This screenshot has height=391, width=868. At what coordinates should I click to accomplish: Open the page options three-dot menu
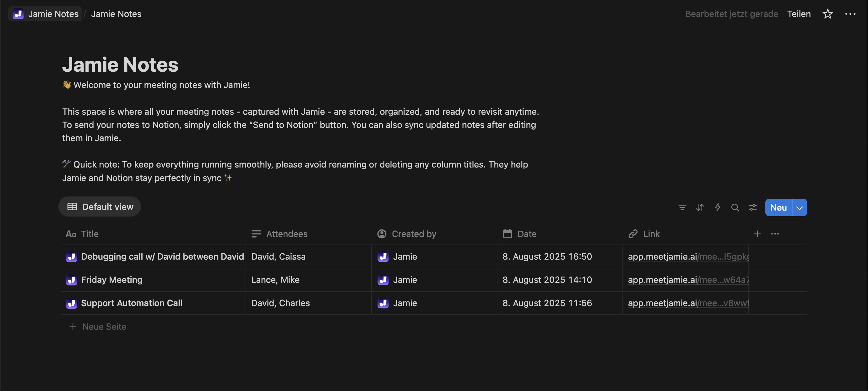click(850, 14)
